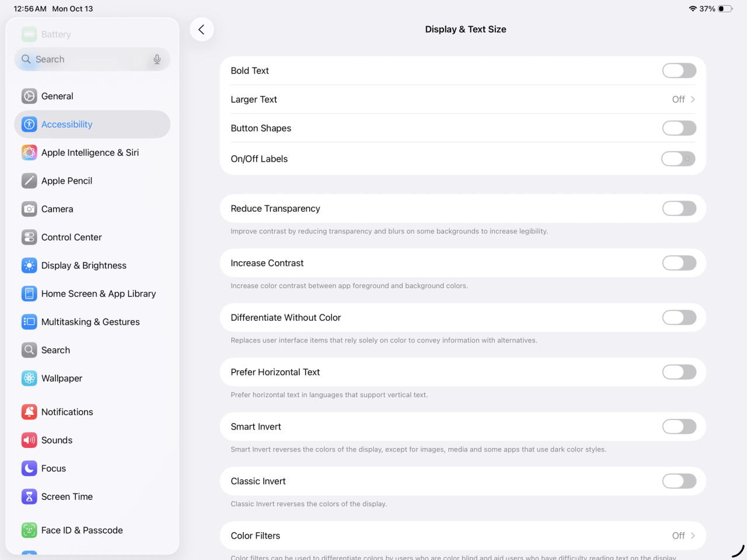
Task: Select the Accessibility icon in the sidebar
Action: pyautogui.click(x=29, y=124)
